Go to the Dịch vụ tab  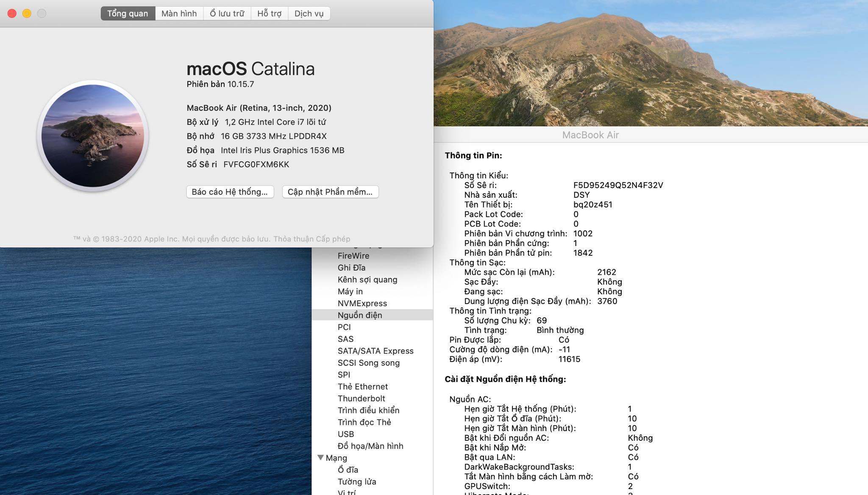pos(309,14)
